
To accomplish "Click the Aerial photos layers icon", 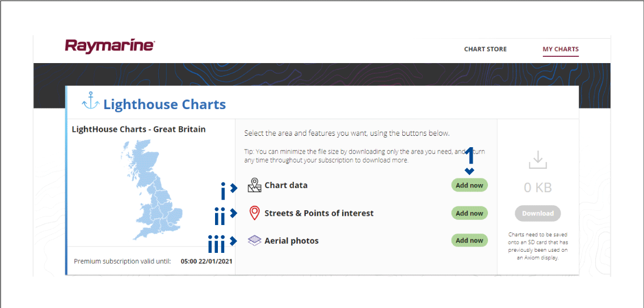I will [x=255, y=241].
